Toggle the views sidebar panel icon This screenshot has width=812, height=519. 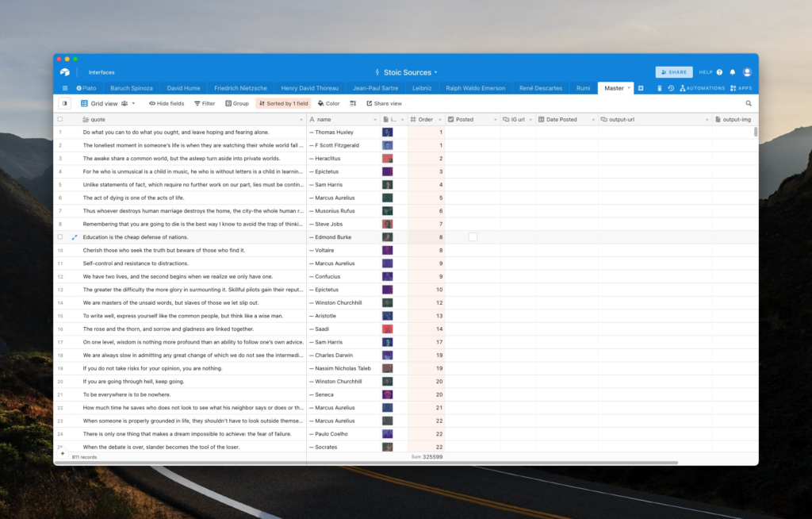(x=65, y=103)
